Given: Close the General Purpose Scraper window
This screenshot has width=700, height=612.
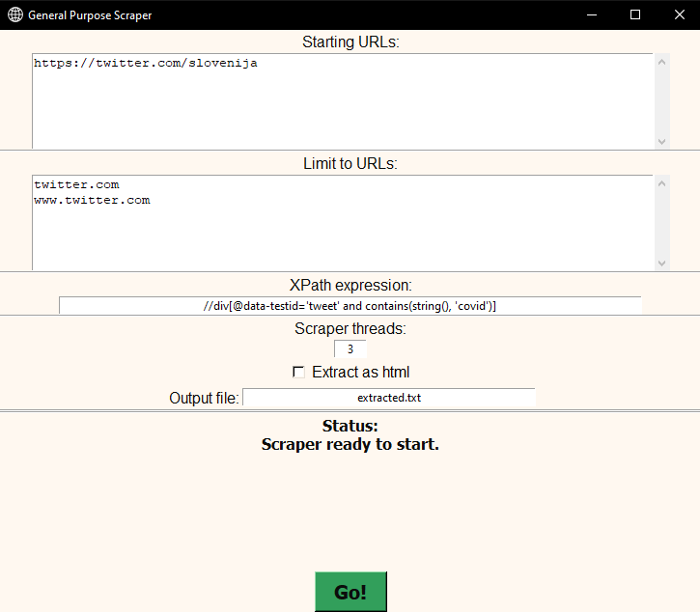Looking at the screenshot, I should (679, 15).
